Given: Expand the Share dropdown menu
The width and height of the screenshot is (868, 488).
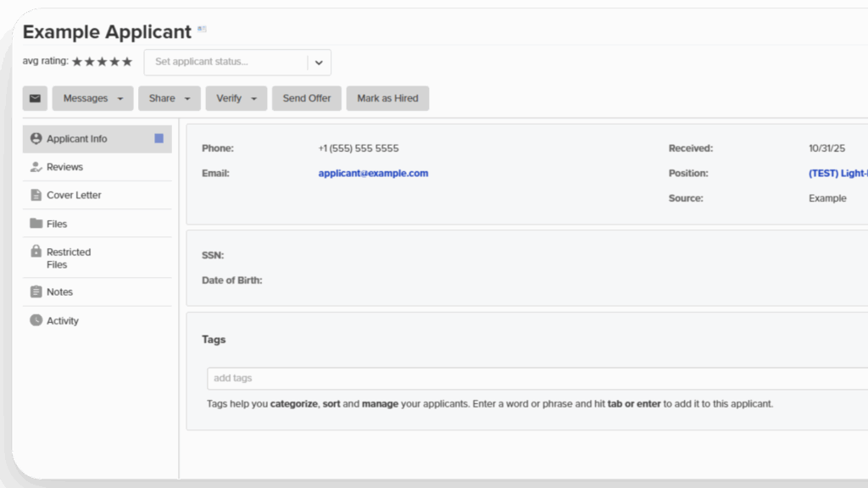Looking at the screenshot, I should coord(170,98).
